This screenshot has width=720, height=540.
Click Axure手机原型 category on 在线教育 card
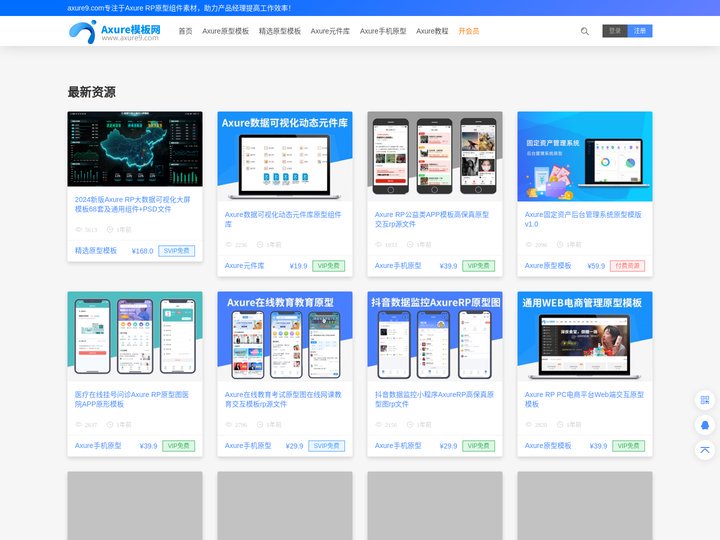coord(248,445)
